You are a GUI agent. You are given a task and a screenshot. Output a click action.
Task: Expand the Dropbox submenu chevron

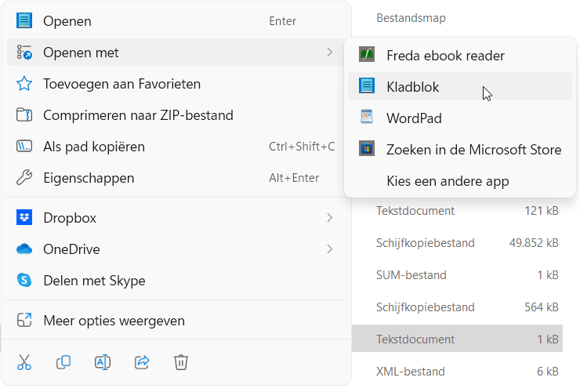click(x=329, y=218)
